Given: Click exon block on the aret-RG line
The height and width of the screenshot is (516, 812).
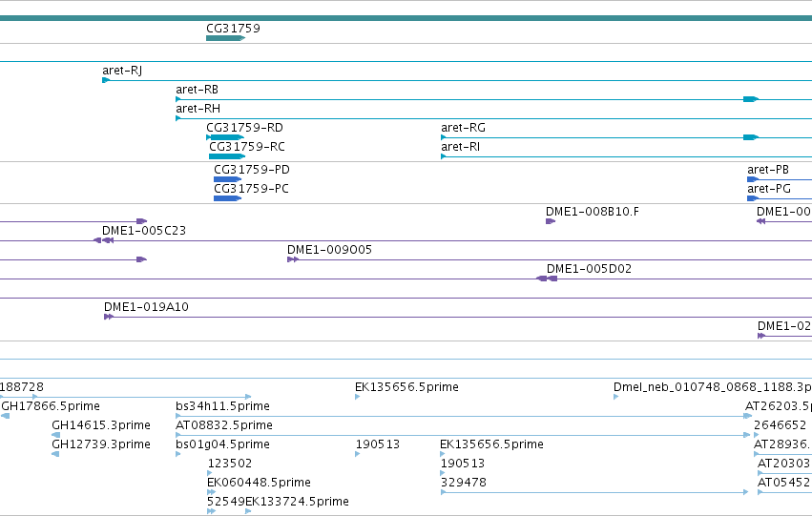Looking at the screenshot, I should [x=751, y=137].
